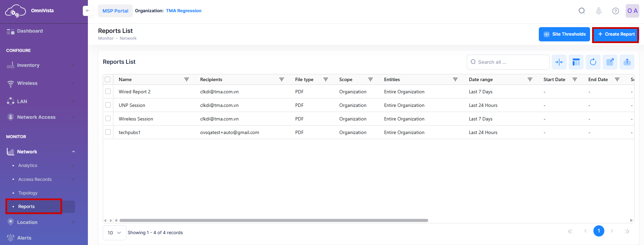Refresh the Reports List table

593,62
